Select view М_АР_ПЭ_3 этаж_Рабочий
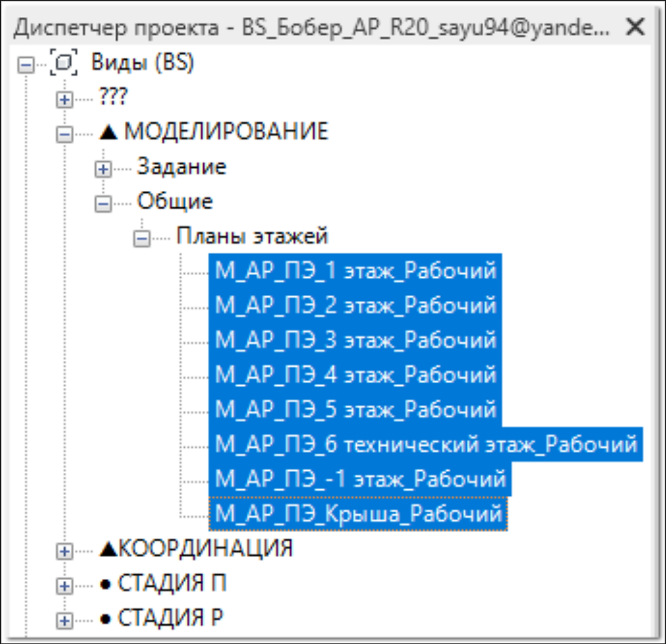Image resolution: width=666 pixels, height=644 pixels. pos(355,340)
